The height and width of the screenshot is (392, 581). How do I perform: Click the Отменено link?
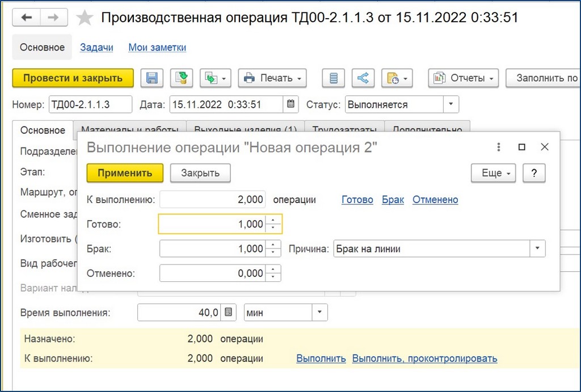click(435, 200)
